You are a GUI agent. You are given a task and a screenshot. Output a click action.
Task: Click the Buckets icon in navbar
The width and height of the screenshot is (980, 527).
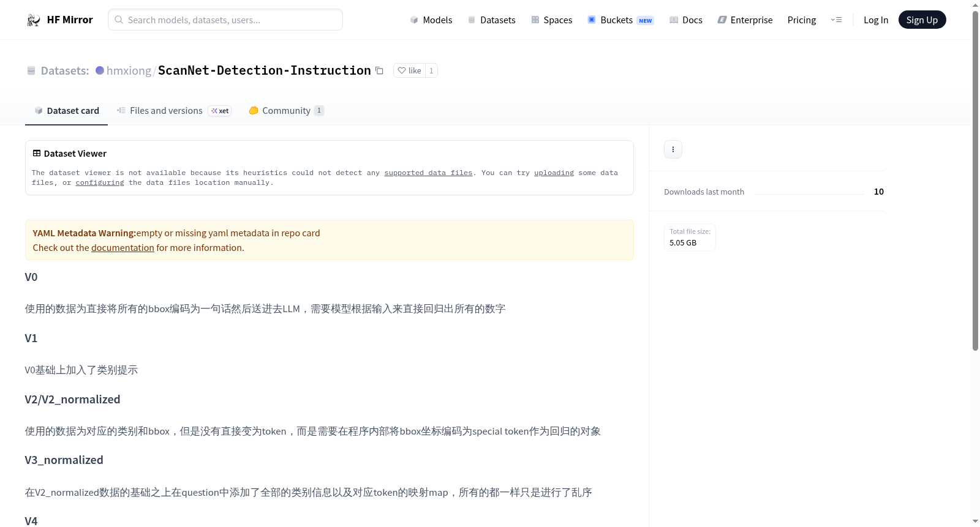pos(592,20)
